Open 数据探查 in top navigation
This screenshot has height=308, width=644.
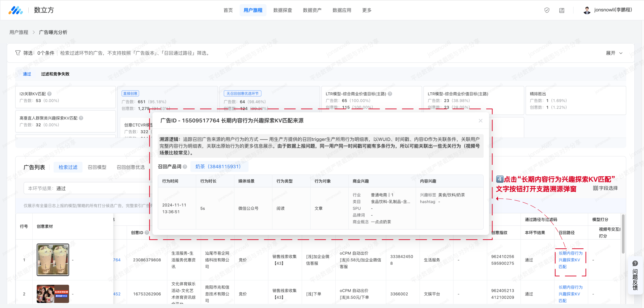(x=282, y=10)
